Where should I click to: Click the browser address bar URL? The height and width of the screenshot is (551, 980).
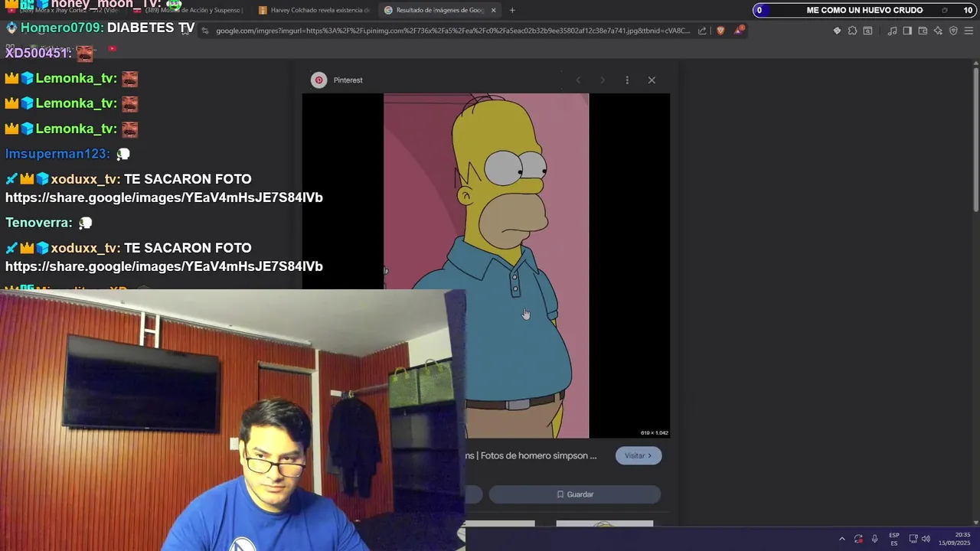pyautogui.click(x=452, y=31)
